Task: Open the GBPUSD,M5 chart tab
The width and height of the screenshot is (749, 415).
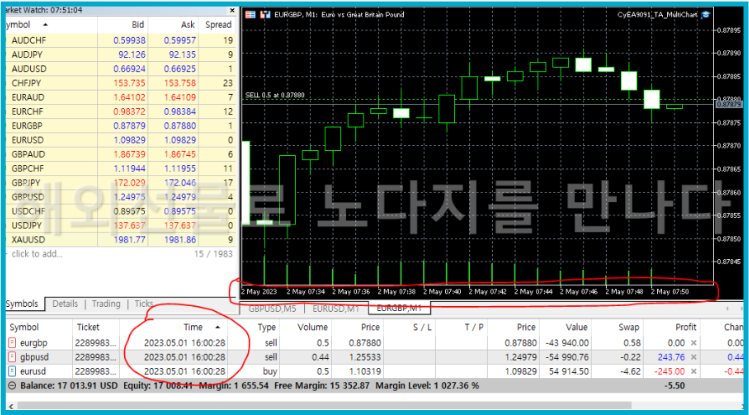Action: pyautogui.click(x=272, y=309)
